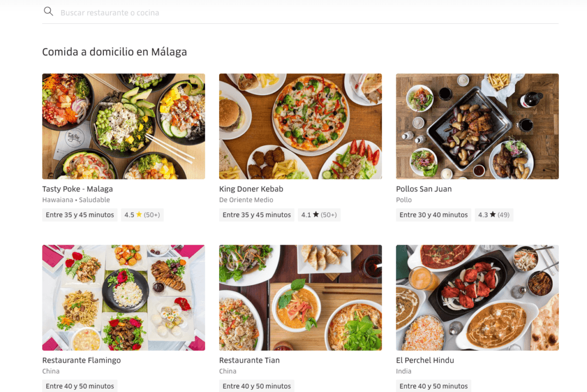This screenshot has height=392, width=587.
Task: Open Restaurante Flamingo's listing
Action: click(x=81, y=360)
